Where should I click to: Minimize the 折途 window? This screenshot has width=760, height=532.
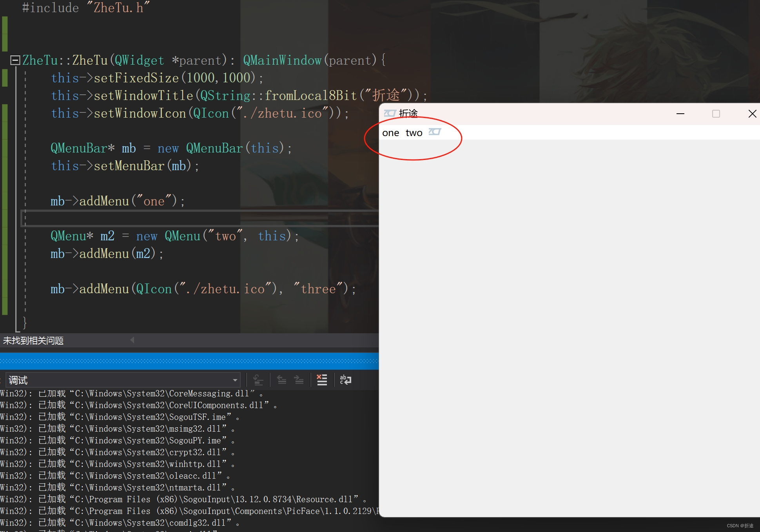pyautogui.click(x=680, y=114)
